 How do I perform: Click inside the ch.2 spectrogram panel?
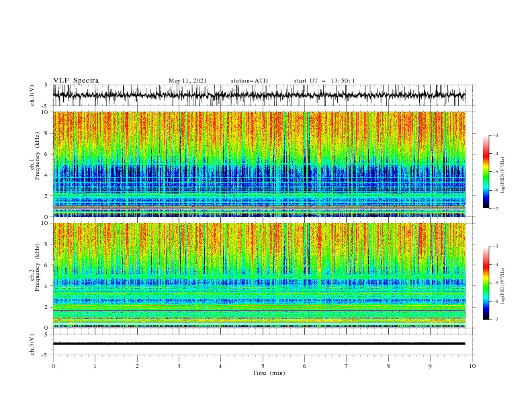[259, 275]
